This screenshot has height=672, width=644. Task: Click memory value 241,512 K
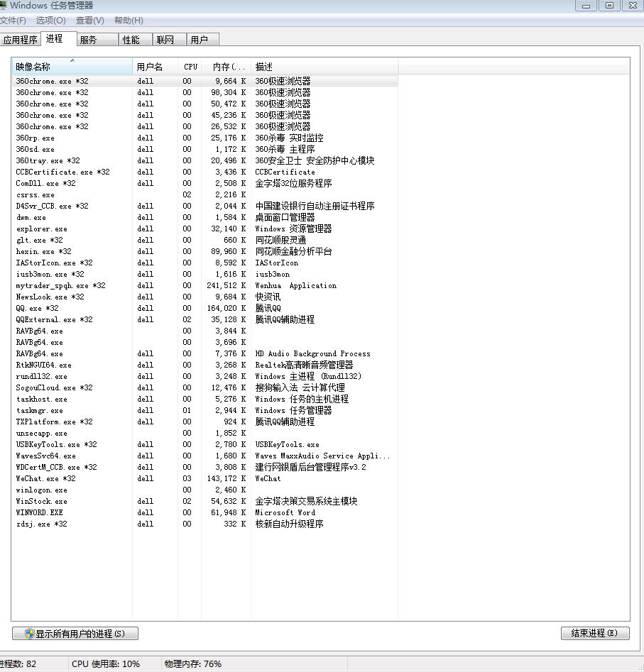(226, 285)
